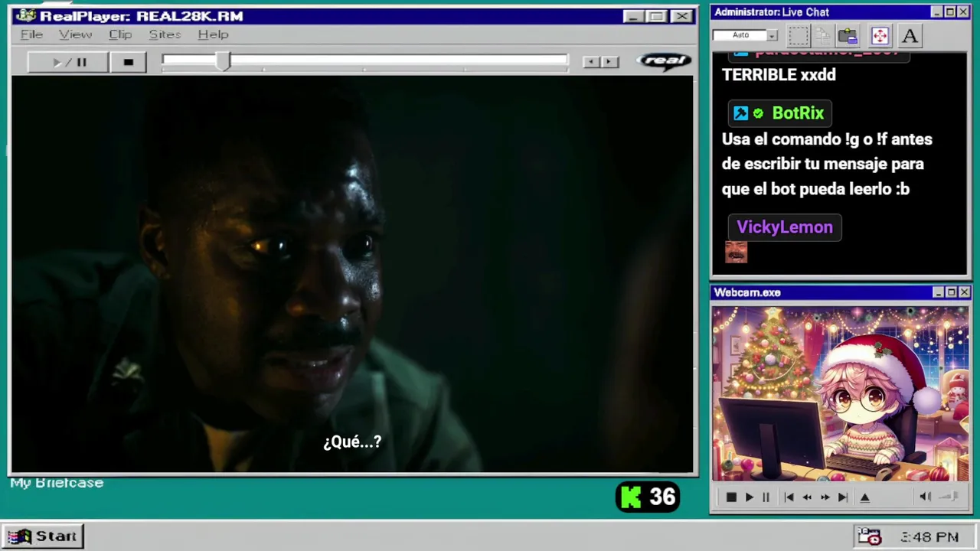Viewport: 980px width, 551px height.
Task: Click the emote image under VickyLemon
Action: 736,252
